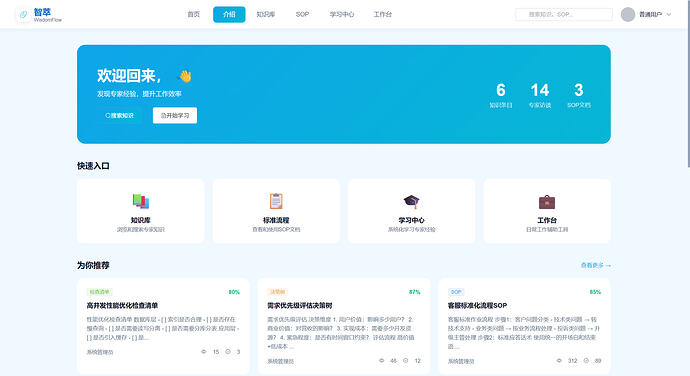This screenshot has width=690, height=376.
Task: Click the 搜索知识 button in the banner
Action: tap(120, 115)
